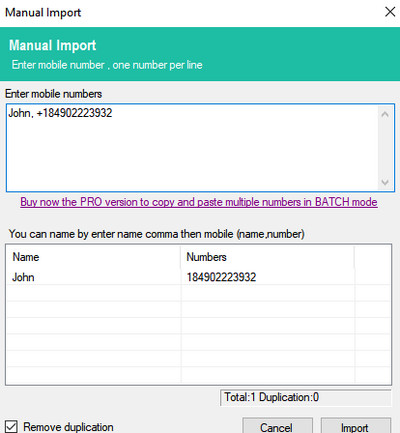Close the Manual Import dialog
This screenshot has width=400, height=433.
point(390,12)
